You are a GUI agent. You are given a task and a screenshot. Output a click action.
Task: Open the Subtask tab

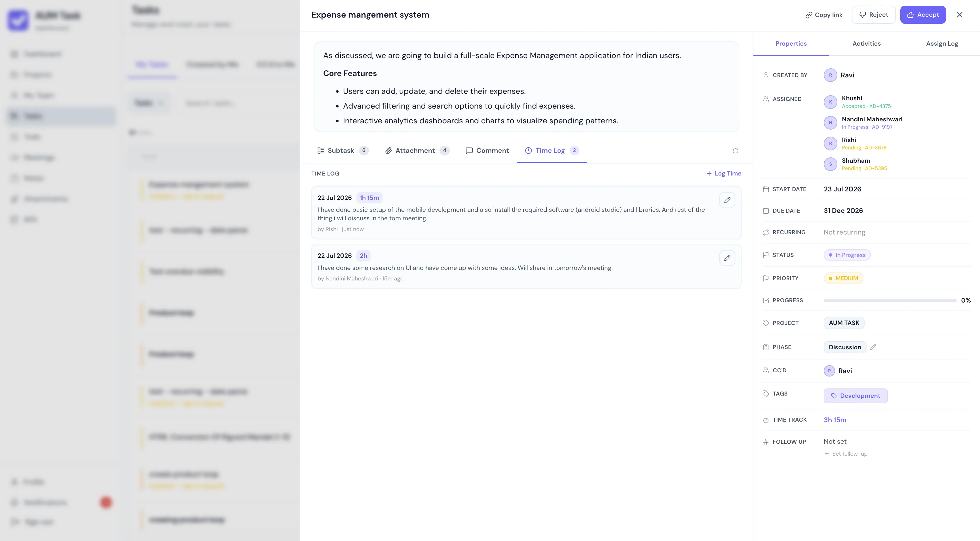[x=343, y=151]
